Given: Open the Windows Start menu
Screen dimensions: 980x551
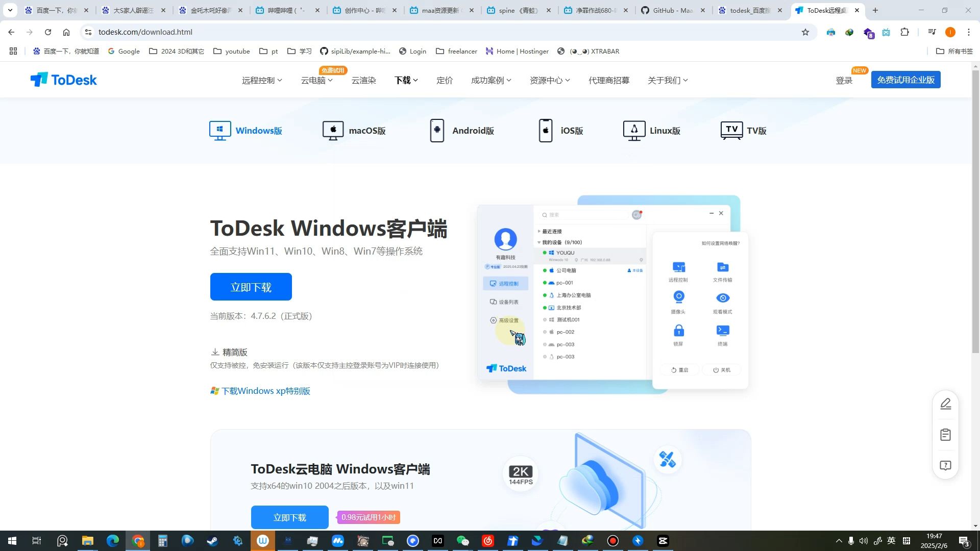Looking at the screenshot, I should pyautogui.click(x=12, y=541).
